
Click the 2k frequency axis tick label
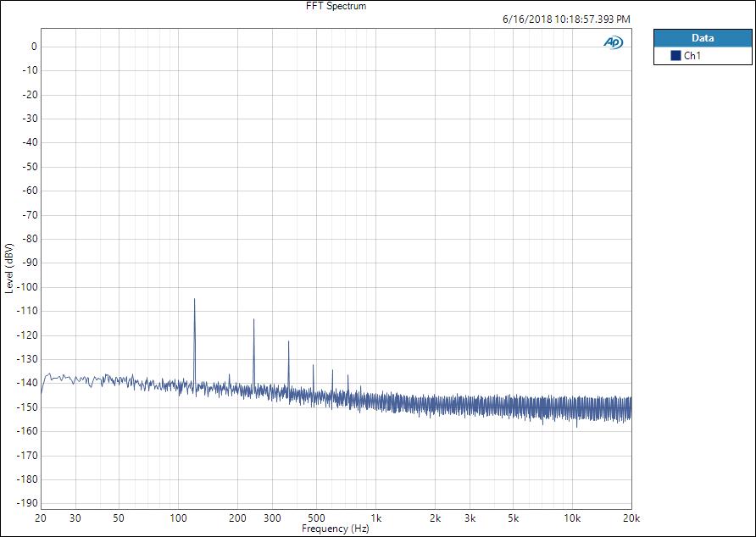coord(435,518)
